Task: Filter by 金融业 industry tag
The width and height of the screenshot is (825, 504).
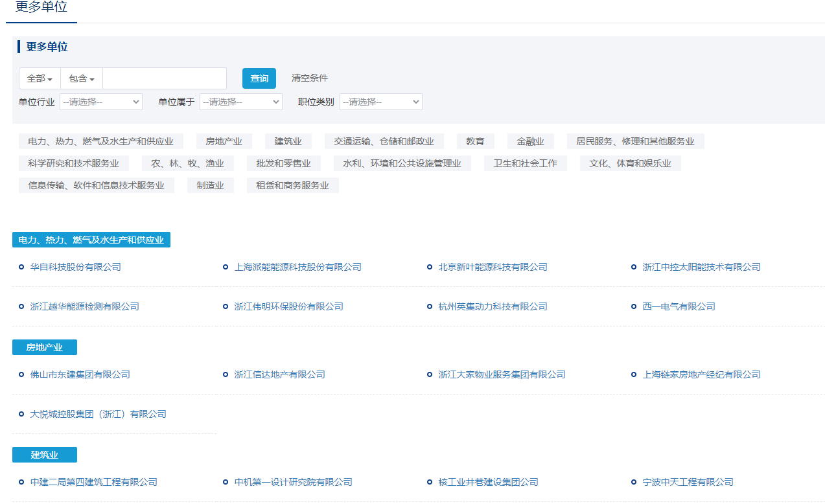Action: pyautogui.click(x=531, y=141)
